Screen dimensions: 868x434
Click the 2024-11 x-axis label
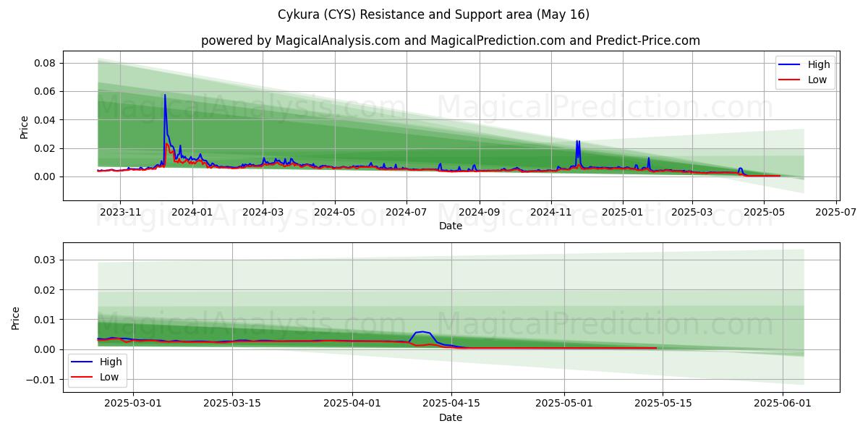pos(551,212)
